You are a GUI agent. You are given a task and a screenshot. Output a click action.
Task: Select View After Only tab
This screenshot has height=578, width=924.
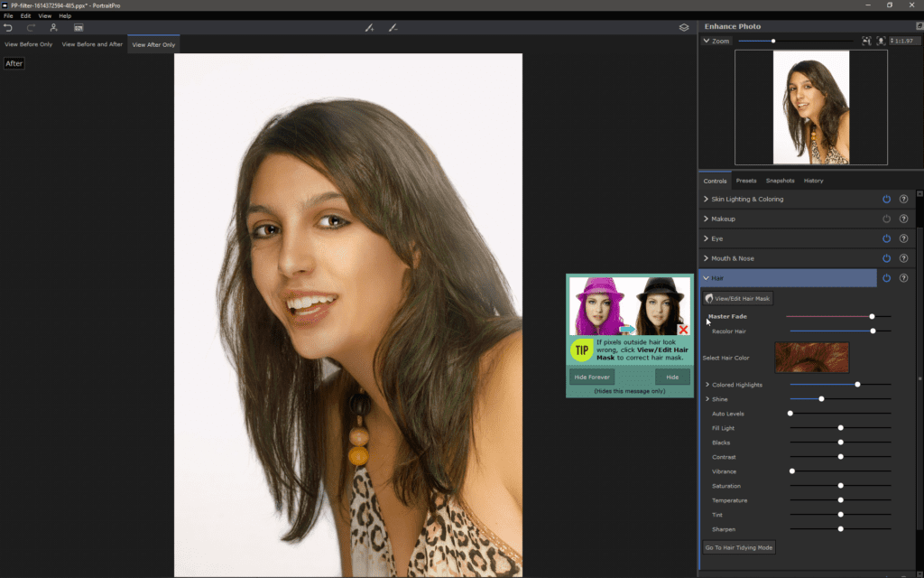coord(153,44)
